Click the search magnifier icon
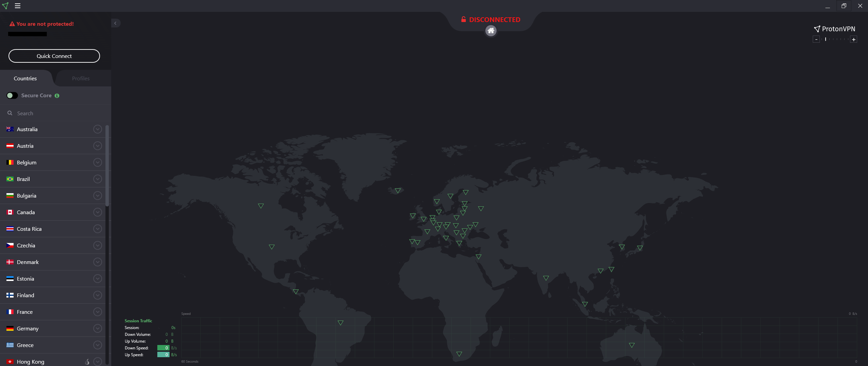 pyautogui.click(x=9, y=113)
